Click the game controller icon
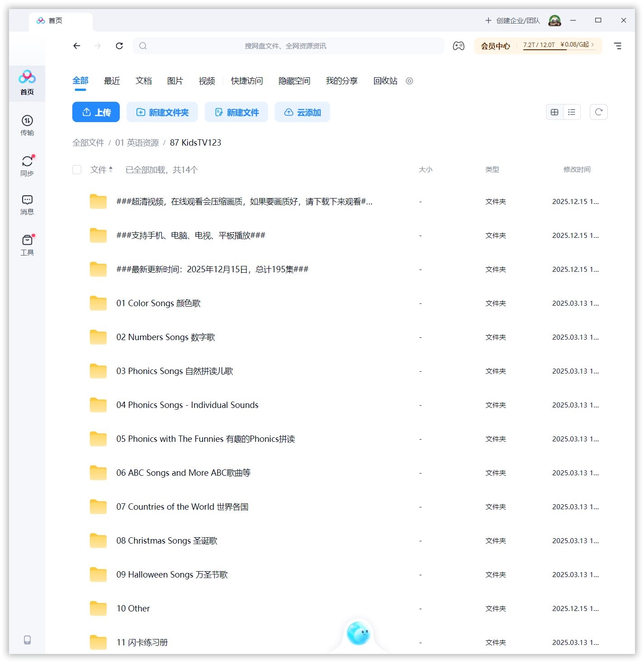 [458, 46]
